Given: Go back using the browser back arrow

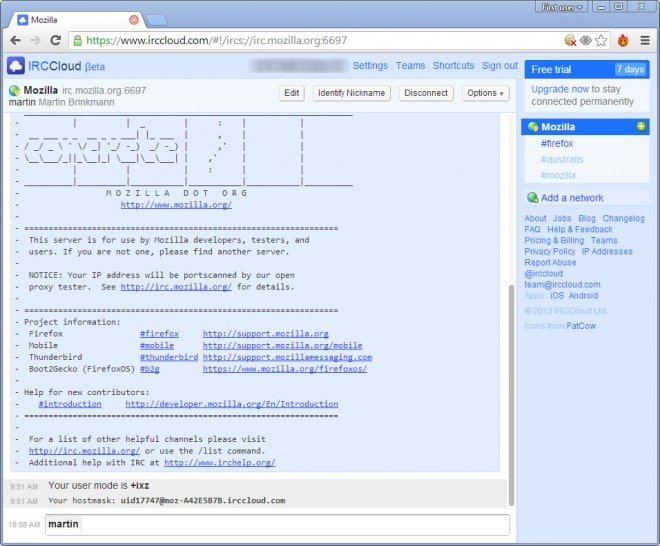Looking at the screenshot, I should click(x=15, y=41).
